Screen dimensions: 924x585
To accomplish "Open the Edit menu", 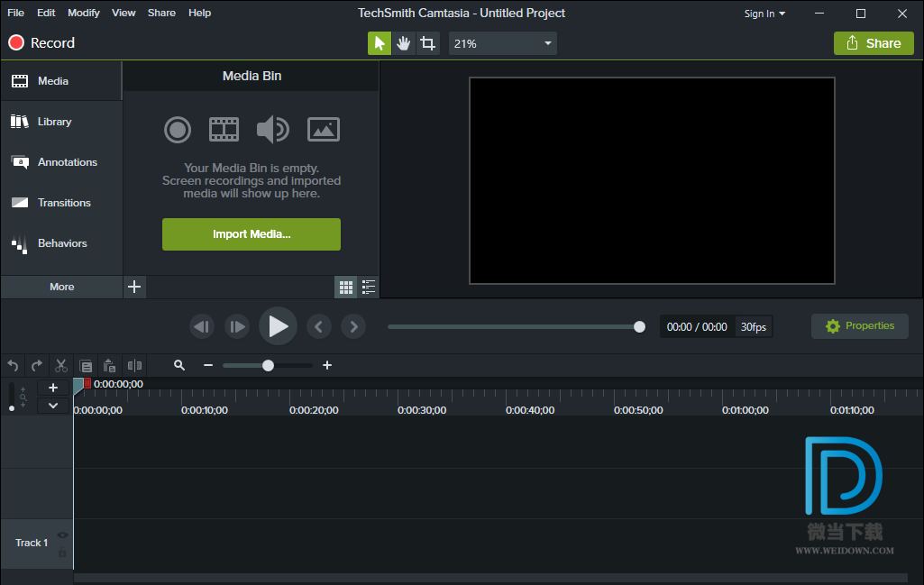I will [x=46, y=13].
